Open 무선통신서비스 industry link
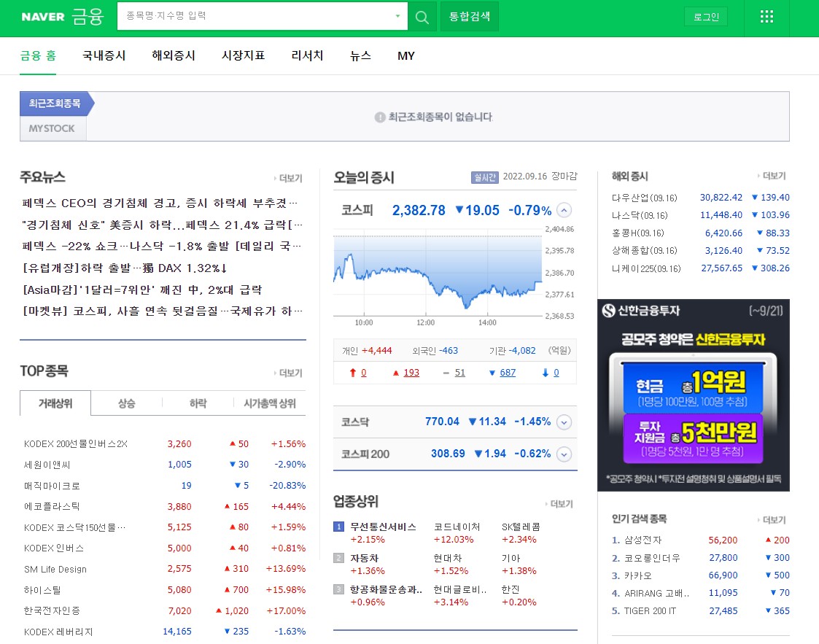 pyautogui.click(x=383, y=527)
